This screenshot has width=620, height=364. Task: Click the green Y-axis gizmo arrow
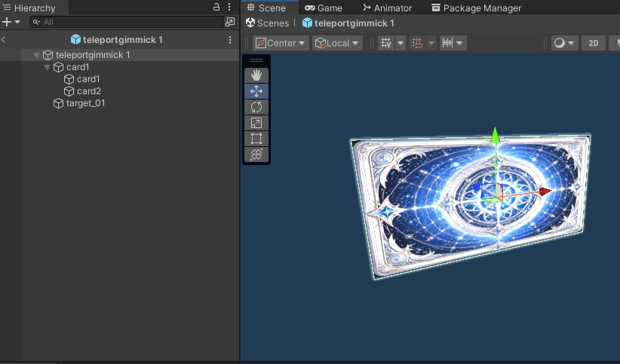(x=495, y=135)
